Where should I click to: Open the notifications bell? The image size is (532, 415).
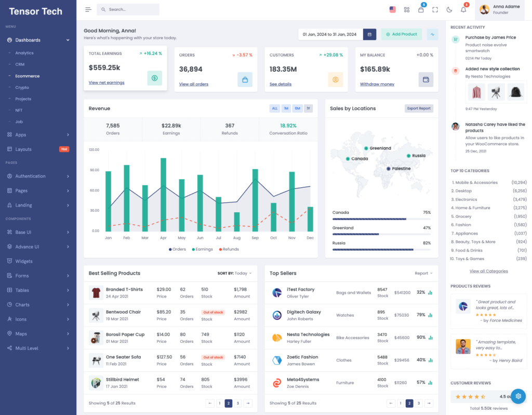click(463, 9)
